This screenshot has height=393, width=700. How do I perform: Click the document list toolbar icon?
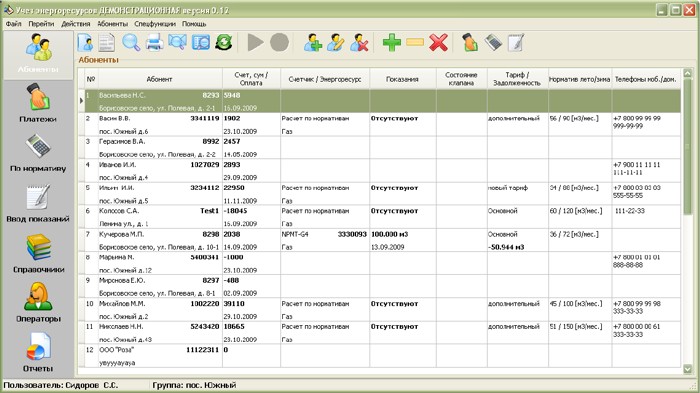(107, 43)
